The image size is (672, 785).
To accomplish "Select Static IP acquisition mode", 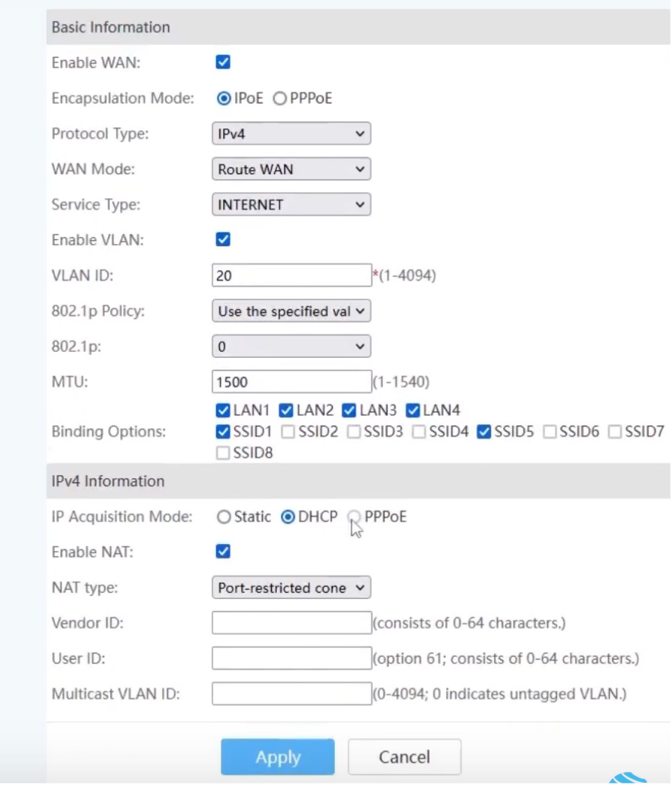I will [223, 516].
